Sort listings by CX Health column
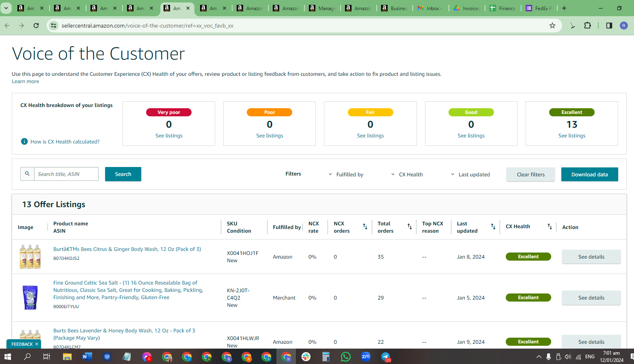634x364 pixels. [x=550, y=227]
